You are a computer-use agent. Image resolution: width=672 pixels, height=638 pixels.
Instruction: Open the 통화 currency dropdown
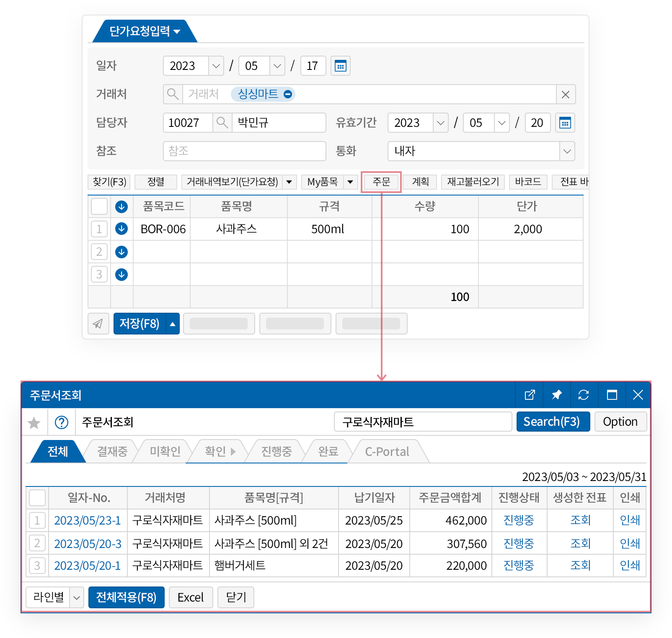pyautogui.click(x=567, y=151)
